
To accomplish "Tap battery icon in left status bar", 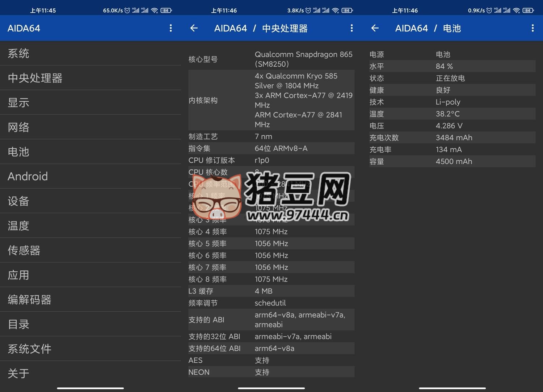I will pos(166,10).
